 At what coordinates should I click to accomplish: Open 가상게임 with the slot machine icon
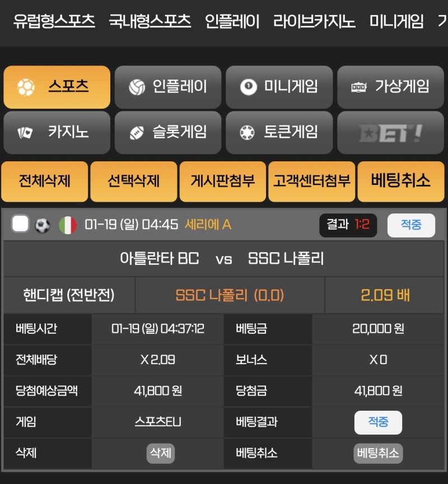[x=390, y=87]
